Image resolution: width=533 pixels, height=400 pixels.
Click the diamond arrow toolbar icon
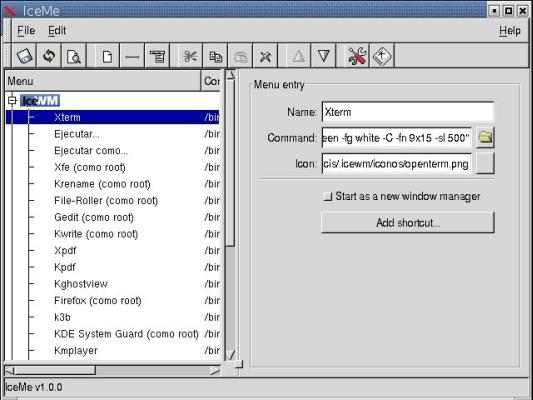click(382, 56)
